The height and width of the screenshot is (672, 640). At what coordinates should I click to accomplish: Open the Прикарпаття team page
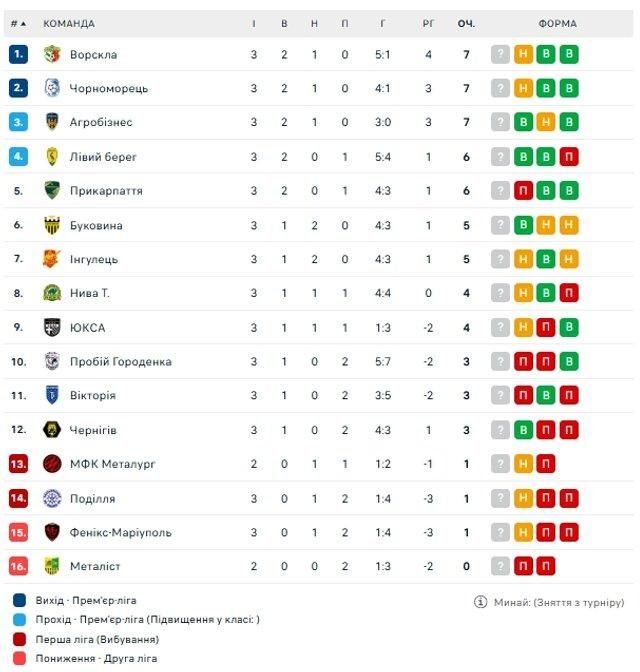coord(106,191)
